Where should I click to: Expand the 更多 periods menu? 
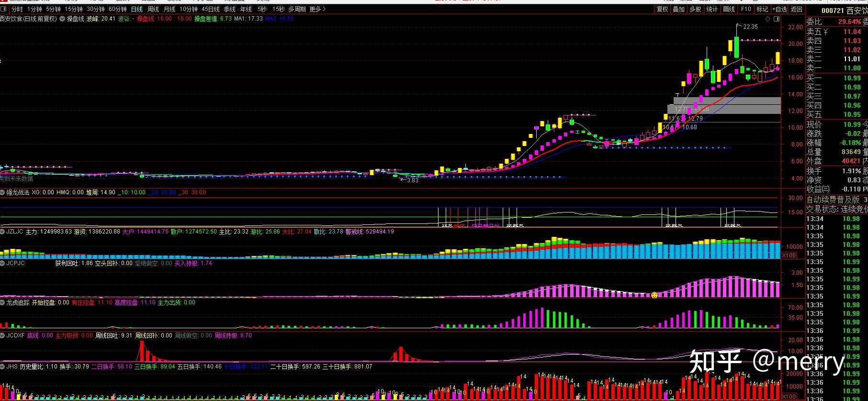tap(317, 10)
